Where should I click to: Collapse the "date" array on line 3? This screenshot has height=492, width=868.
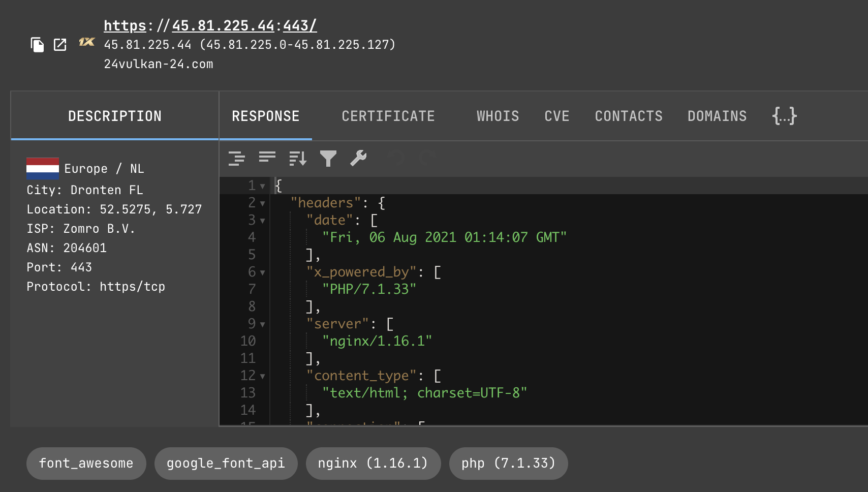[263, 221]
